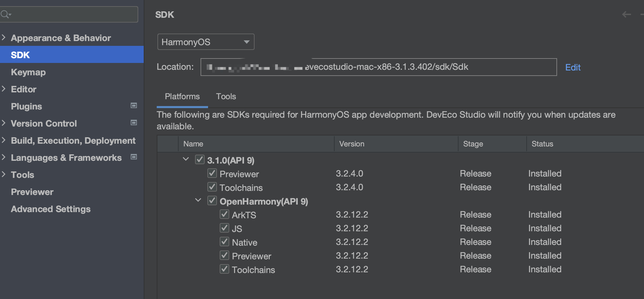
Task: Expand Appearance & Behavior settings section
Action: coord(4,37)
